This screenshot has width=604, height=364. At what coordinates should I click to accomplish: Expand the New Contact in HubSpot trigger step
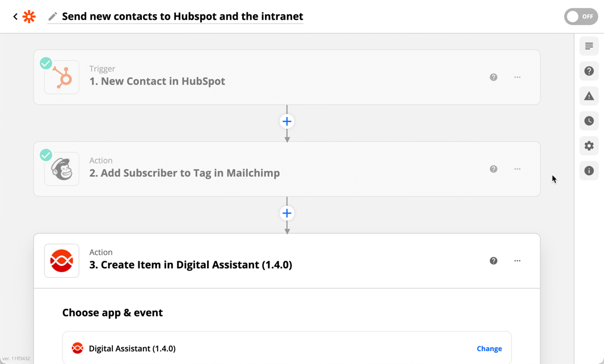286,77
